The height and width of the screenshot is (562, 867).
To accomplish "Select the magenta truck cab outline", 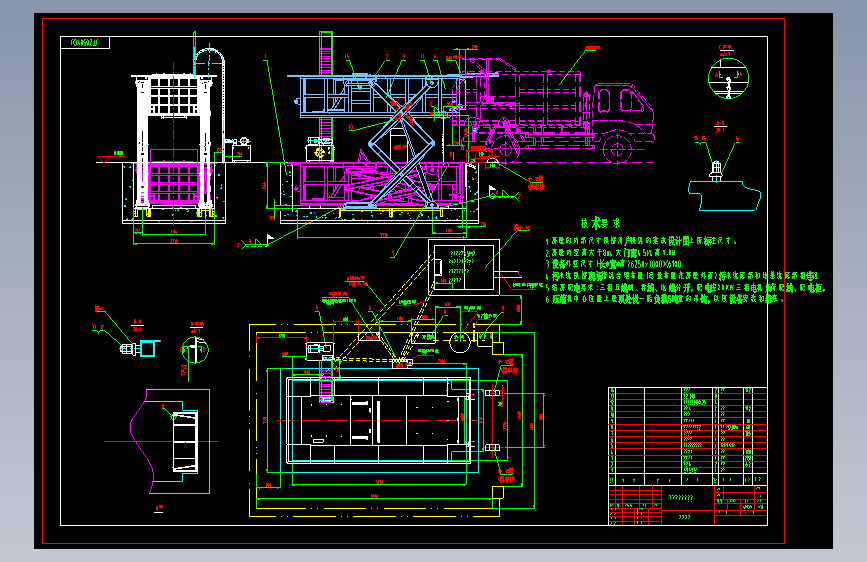I will (x=624, y=115).
